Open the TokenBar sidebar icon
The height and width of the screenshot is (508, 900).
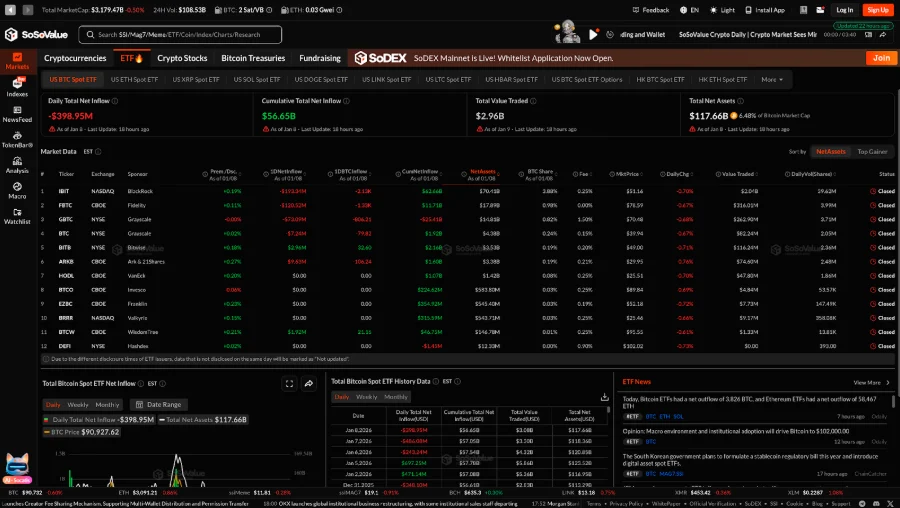pos(17,139)
